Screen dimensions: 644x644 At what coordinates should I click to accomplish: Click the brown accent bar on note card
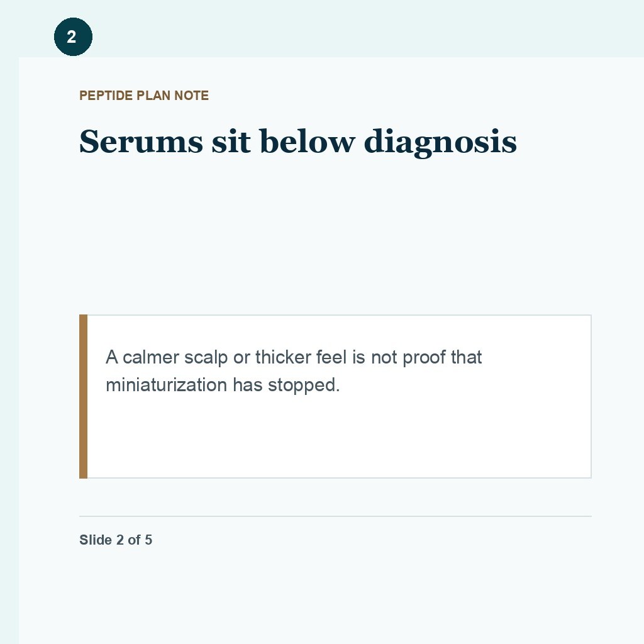pyautogui.click(x=84, y=396)
